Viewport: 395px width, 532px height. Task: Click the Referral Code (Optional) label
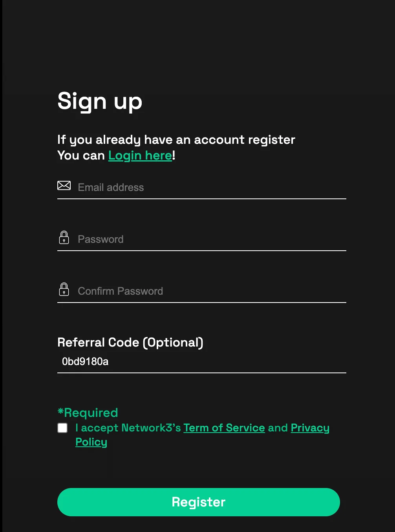click(130, 343)
